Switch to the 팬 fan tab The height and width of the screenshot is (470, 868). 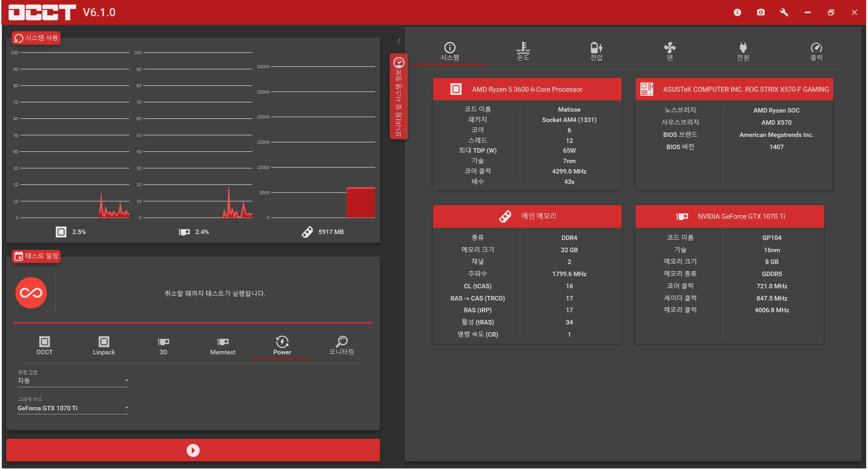pyautogui.click(x=670, y=52)
